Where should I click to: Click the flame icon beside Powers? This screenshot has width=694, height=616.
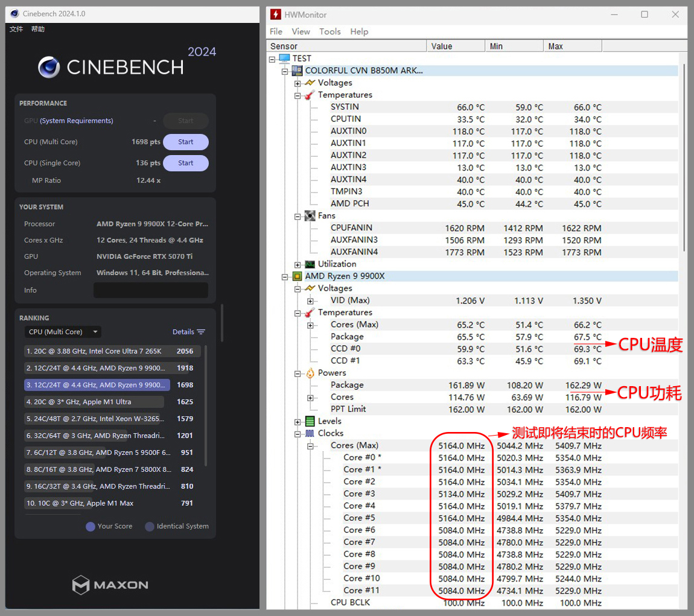(x=310, y=373)
